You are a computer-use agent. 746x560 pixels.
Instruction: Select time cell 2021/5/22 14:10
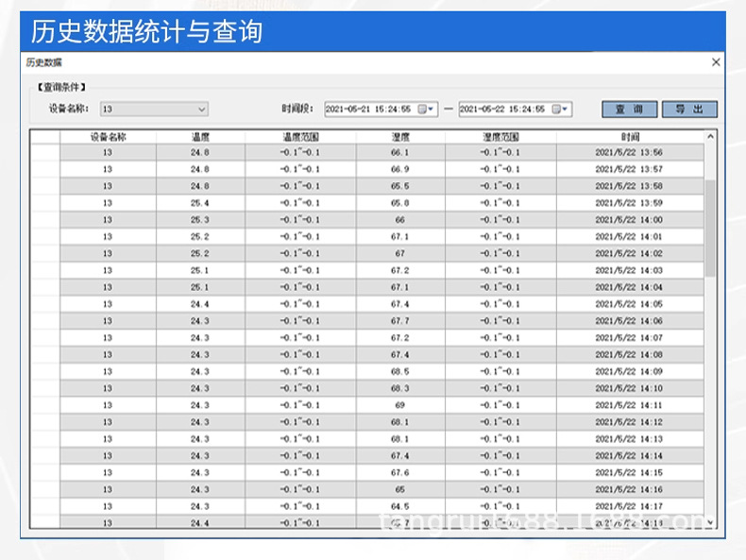[x=630, y=389]
